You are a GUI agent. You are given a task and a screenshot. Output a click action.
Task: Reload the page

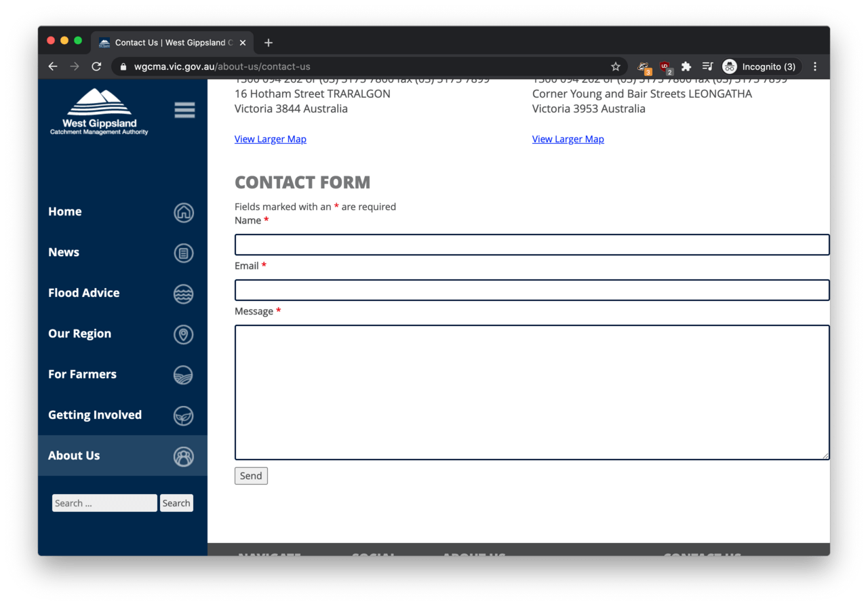[96, 66]
